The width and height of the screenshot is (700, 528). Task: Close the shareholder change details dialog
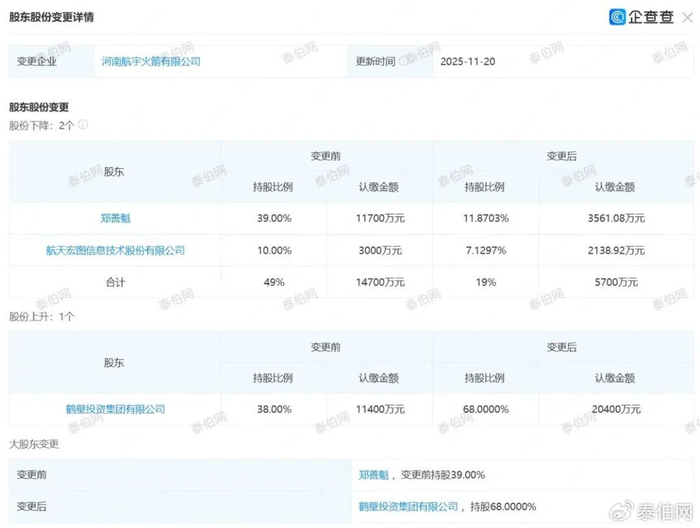[688, 17]
